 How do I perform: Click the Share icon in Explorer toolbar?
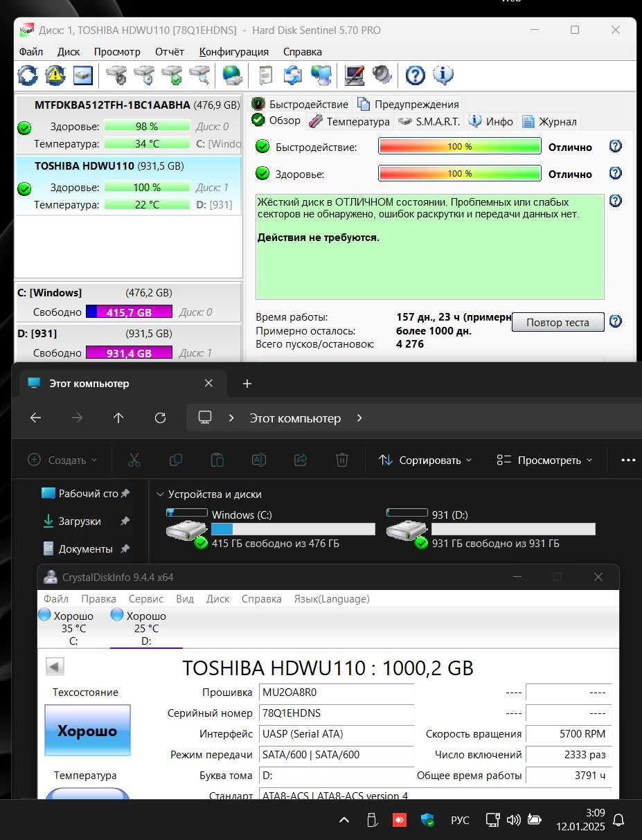(x=301, y=460)
